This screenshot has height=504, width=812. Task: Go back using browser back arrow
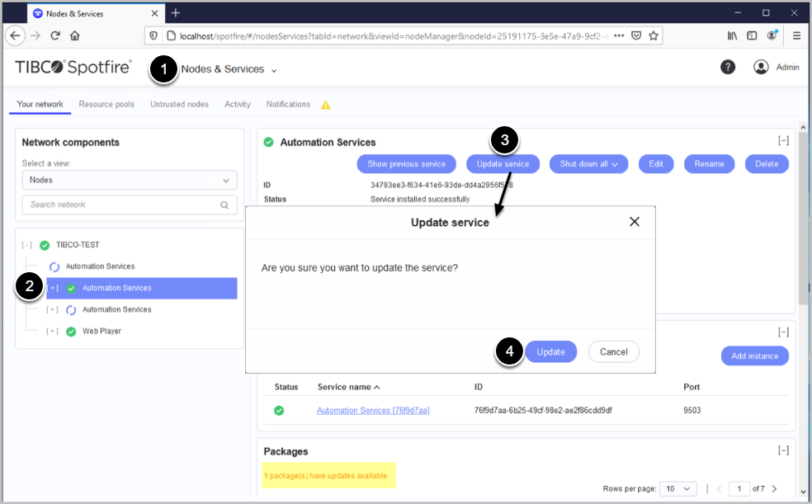click(x=15, y=35)
